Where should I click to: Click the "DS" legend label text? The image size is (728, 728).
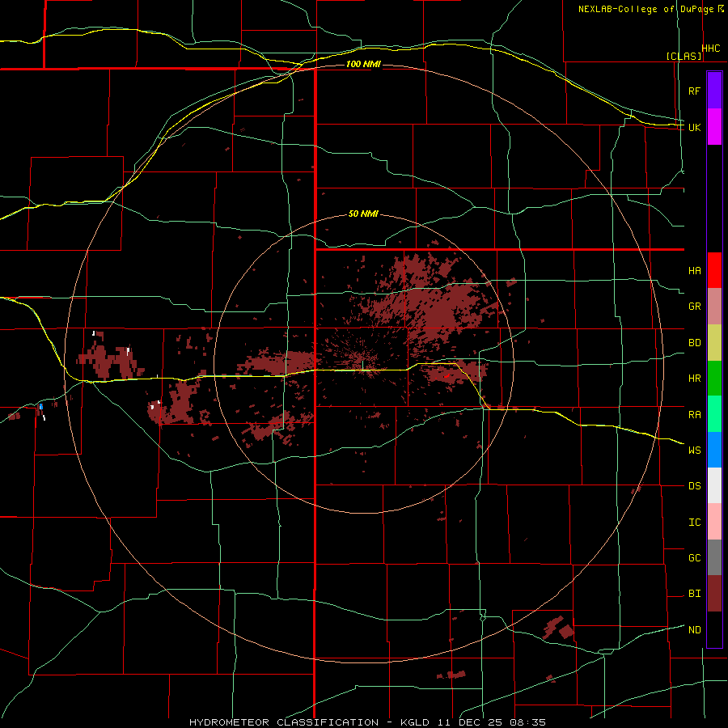click(694, 485)
